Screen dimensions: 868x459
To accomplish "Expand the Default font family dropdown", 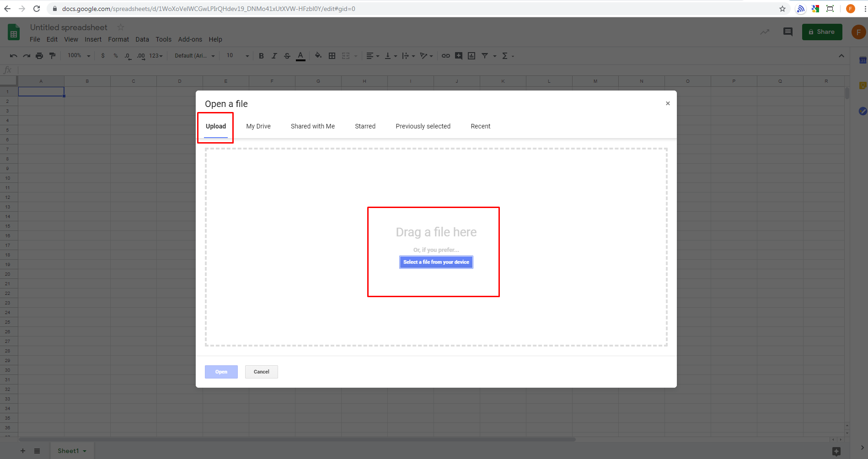I will coord(194,56).
